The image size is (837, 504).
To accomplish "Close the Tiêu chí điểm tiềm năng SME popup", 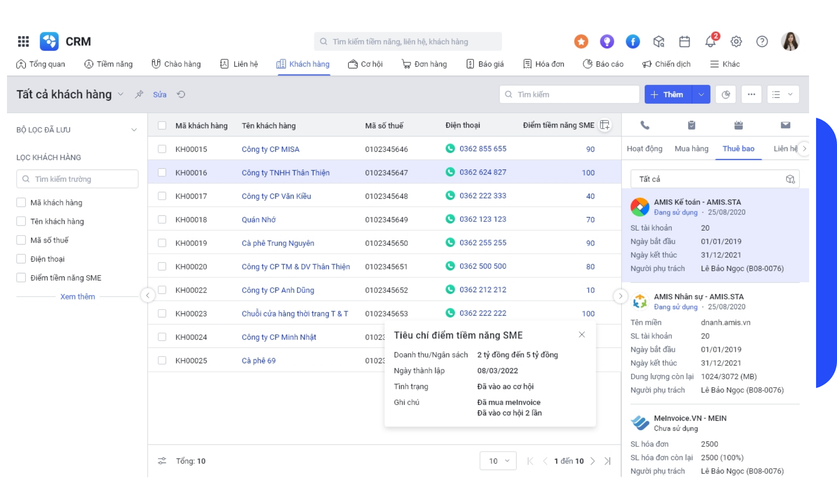I will (x=582, y=334).
